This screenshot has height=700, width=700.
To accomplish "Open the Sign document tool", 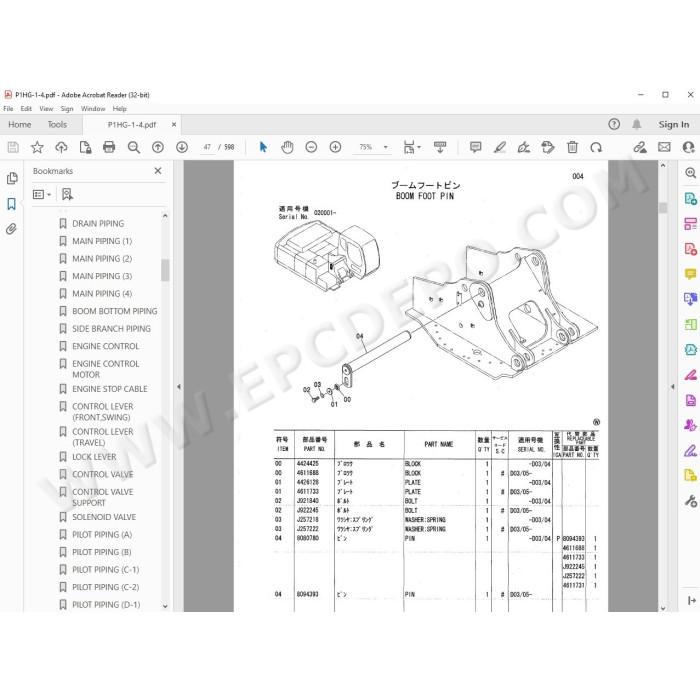I will pyautogui.click(x=524, y=147).
